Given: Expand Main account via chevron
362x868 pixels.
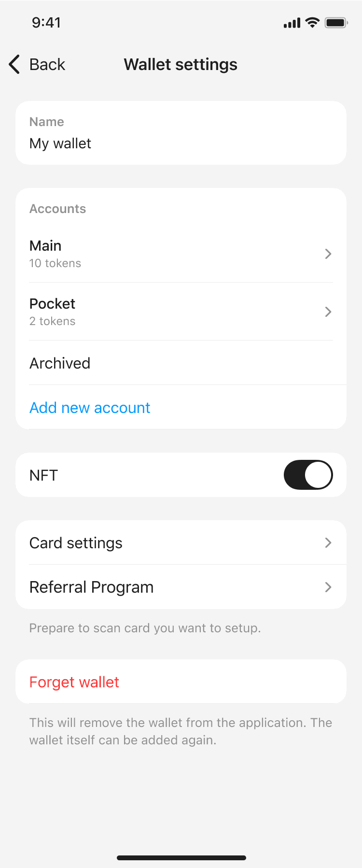Looking at the screenshot, I should (328, 254).
